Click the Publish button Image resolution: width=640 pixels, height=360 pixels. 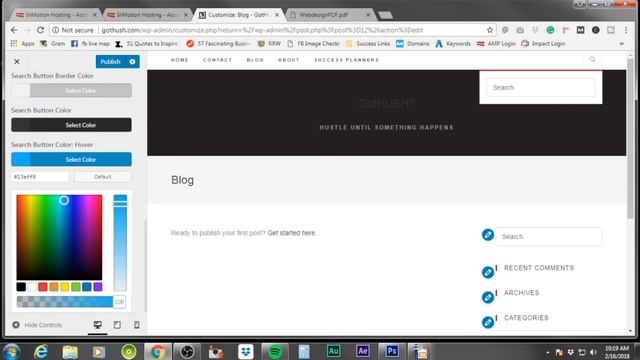point(111,62)
